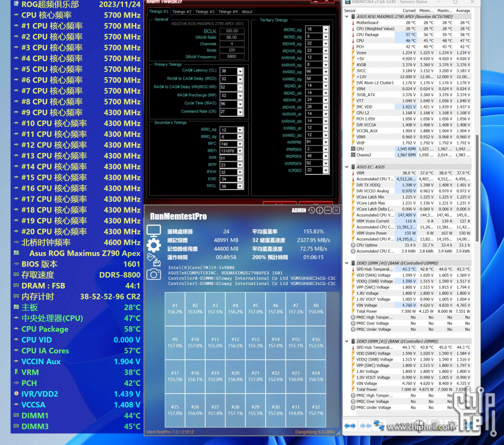Collapse the ASUS ROG MAXIMUS Z790 APEX sensor group
This screenshot has height=445, width=504.
pyautogui.click(x=347, y=16)
